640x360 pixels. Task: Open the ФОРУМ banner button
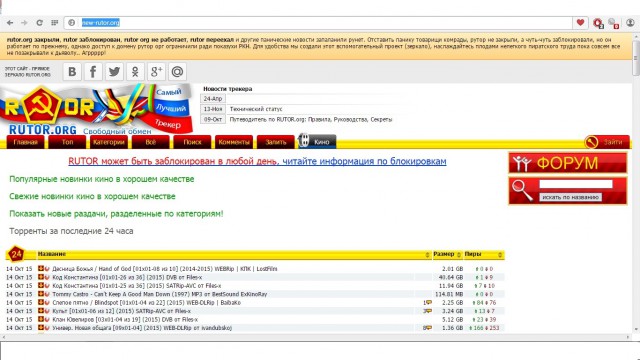click(x=568, y=163)
